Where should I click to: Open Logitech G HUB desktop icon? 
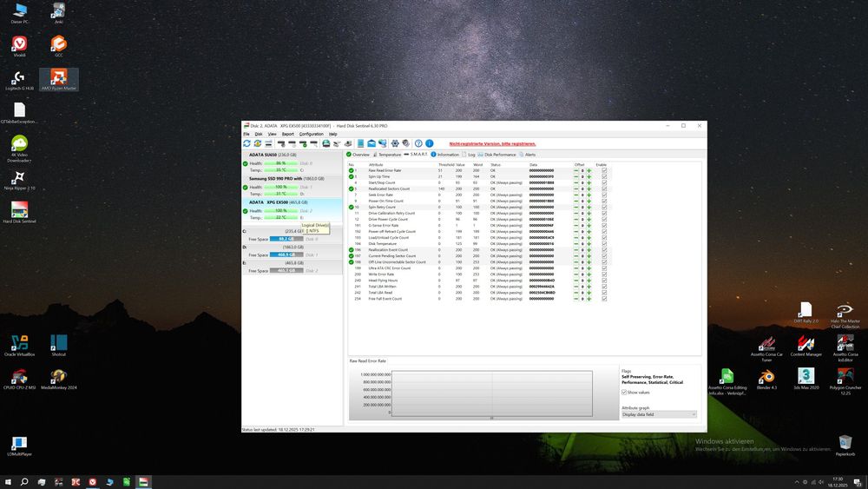point(19,80)
